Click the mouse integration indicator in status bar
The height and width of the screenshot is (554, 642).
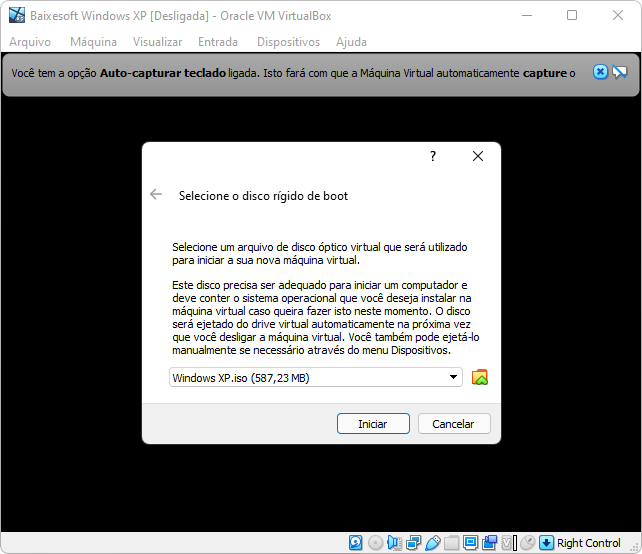point(527,543)
